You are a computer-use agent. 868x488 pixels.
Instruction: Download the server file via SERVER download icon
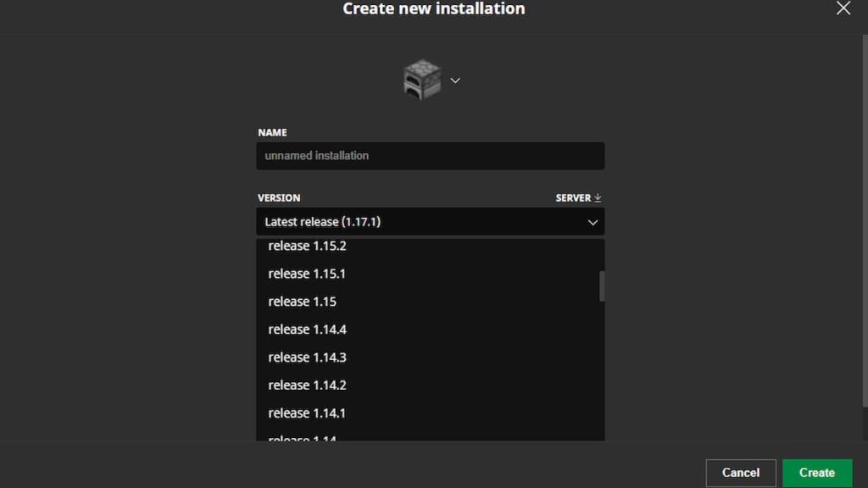pyautogui.click(x=597, y=197)
